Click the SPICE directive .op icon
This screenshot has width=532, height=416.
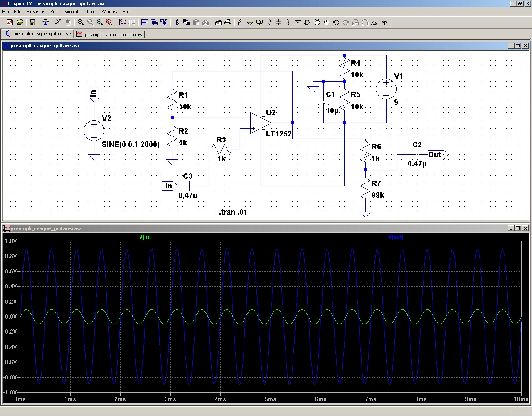384,22
